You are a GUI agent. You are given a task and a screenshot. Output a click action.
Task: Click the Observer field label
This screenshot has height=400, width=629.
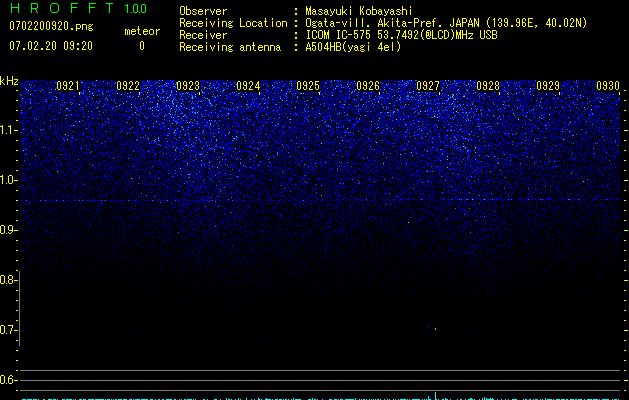(203, 11)
